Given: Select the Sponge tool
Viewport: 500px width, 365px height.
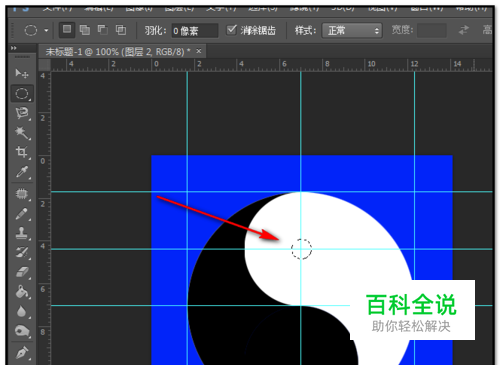Looking at the screenshot, I should click(22, 331).
